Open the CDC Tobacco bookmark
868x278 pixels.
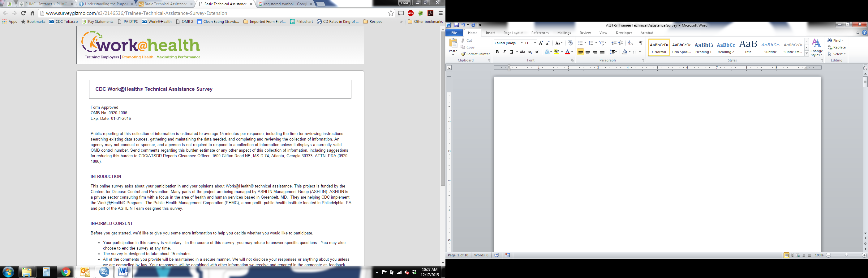click(x=64, y=22)
